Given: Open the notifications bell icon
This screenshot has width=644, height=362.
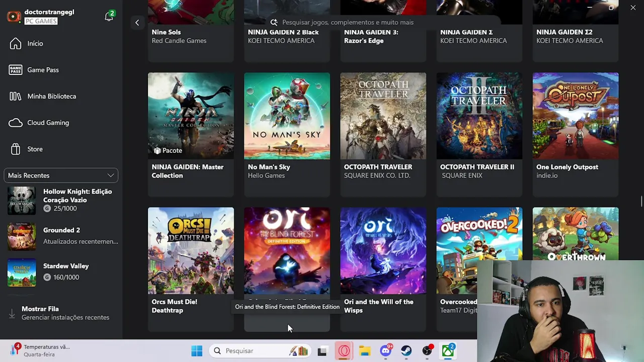Looking at the screenshot, I should pyautogui.click(x=109, y=17).
